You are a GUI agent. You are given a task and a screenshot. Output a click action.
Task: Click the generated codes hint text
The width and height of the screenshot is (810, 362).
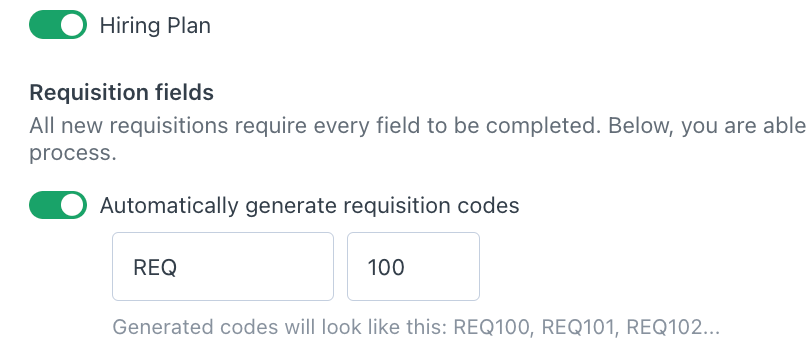coord(416,327)
